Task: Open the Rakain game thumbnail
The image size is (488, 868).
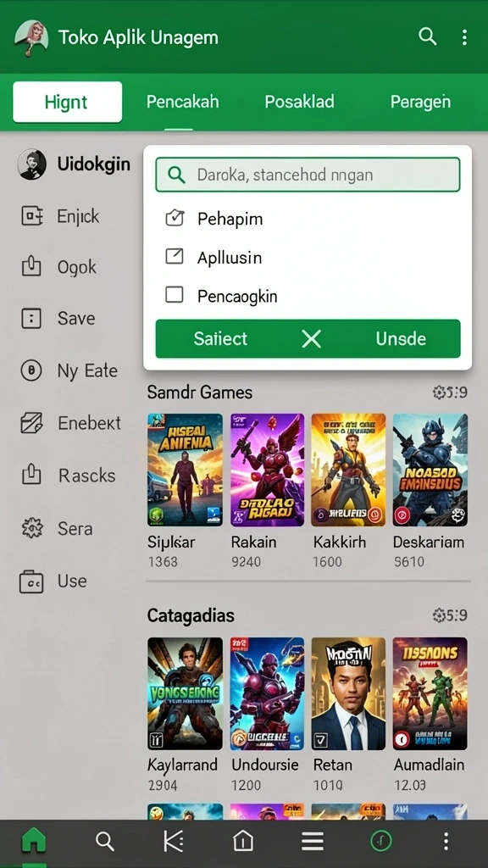Action: (267, 470)
